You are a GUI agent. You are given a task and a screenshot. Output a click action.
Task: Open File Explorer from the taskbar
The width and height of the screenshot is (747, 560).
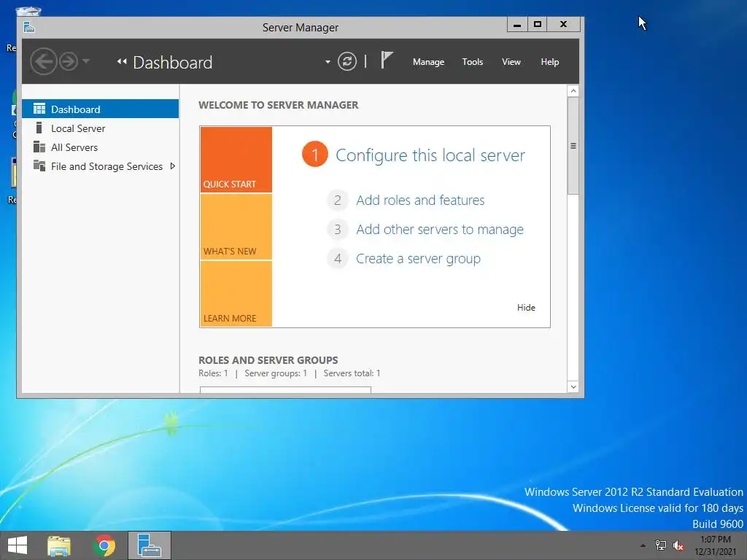59,545
